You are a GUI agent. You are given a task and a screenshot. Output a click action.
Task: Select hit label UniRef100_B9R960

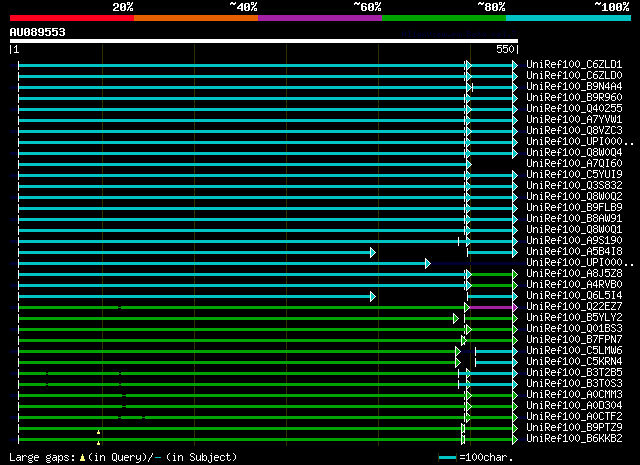coord(574,98)
